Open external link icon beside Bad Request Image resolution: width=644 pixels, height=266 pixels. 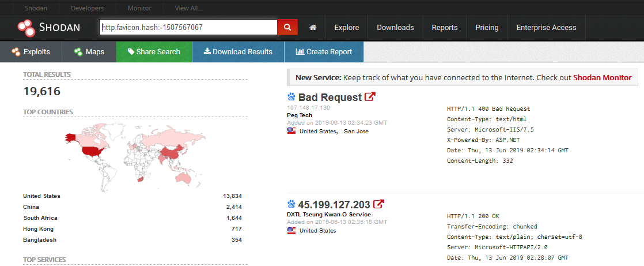pos(370,97)
